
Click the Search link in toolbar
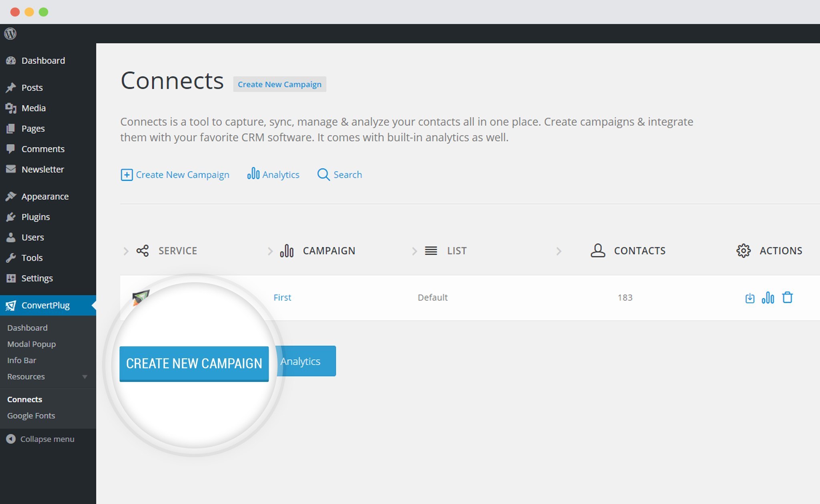339,175
